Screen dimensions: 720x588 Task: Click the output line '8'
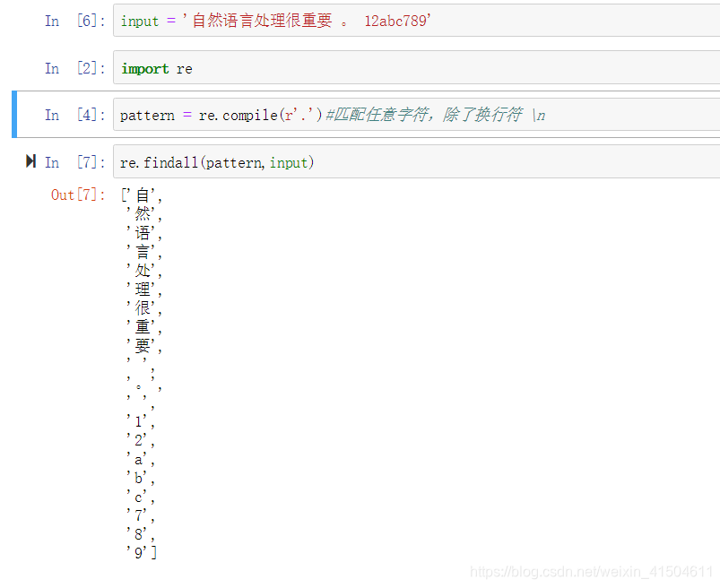click(x=141, y=534)
